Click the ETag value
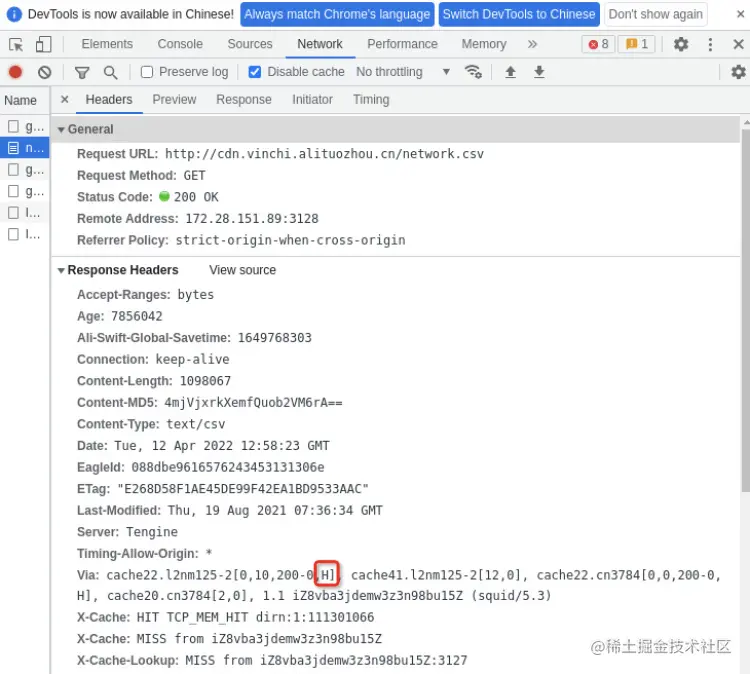 243,489
